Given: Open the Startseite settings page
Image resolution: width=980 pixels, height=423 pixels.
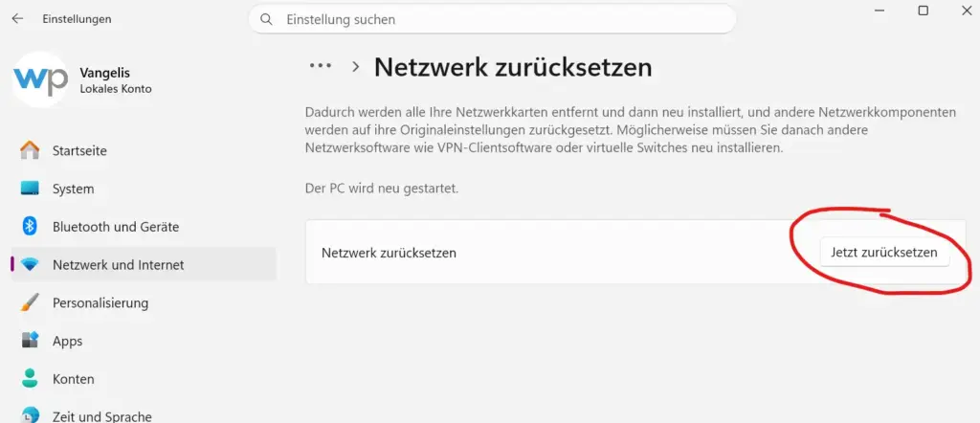Looking at the screenshot, I should point(144,150).
